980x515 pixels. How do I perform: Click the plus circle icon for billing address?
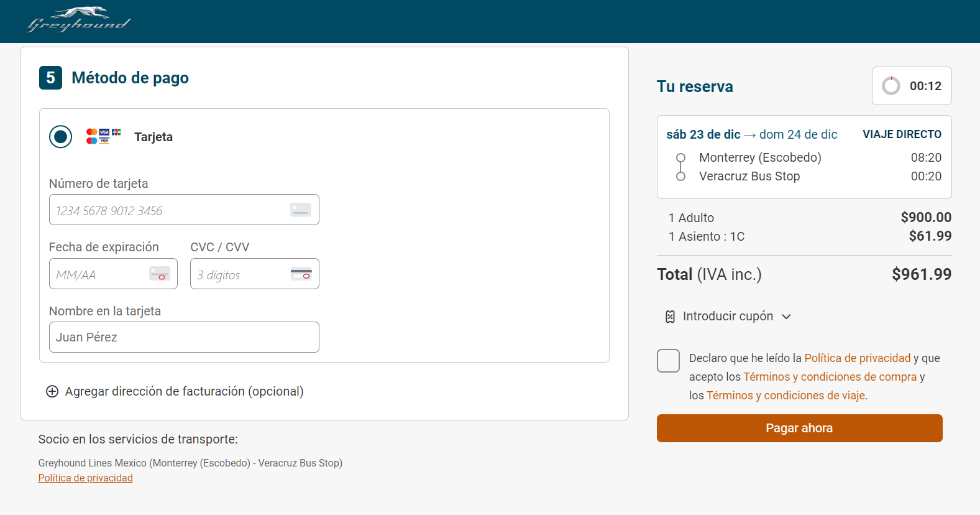point(52,391)
